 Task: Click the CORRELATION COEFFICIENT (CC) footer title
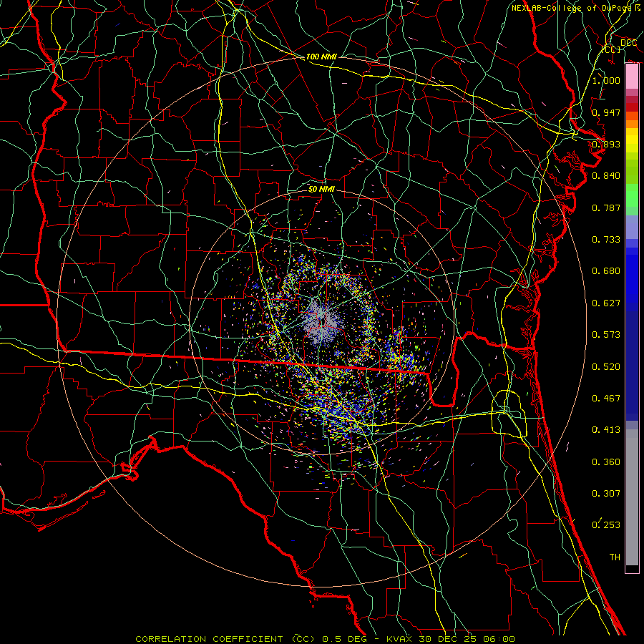[x=225, y=639]
